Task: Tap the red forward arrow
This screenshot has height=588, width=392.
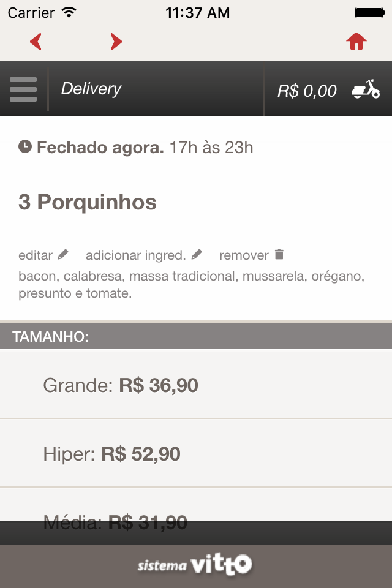Action: click(116, 42)
